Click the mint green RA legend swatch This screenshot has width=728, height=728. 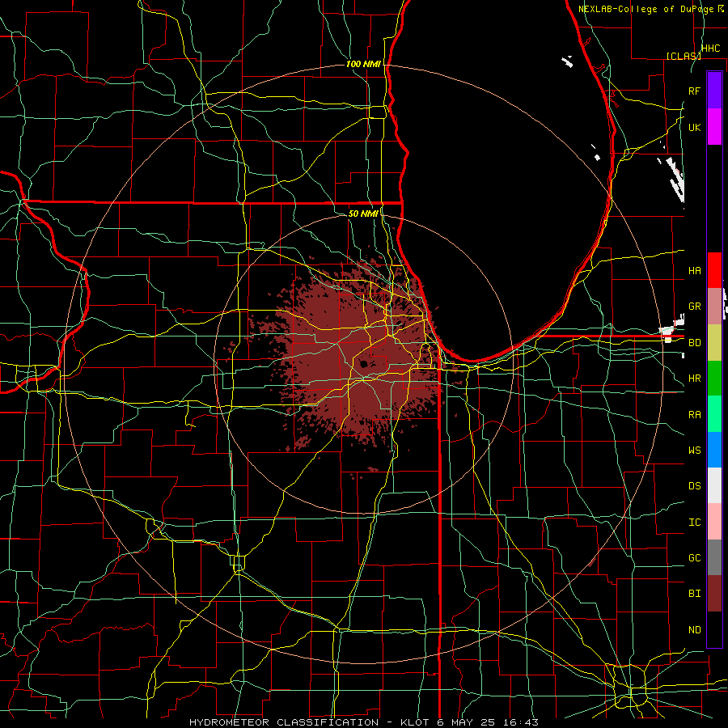click(714, 414)
